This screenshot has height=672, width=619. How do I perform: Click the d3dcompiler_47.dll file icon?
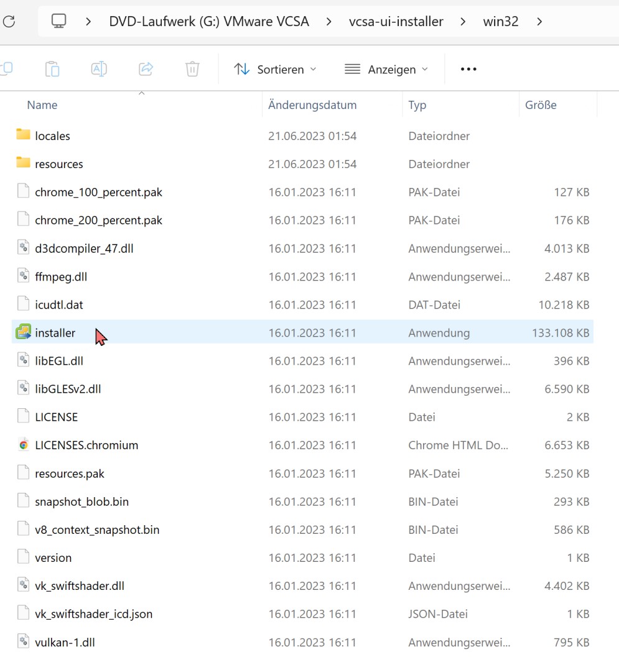[x=24, y=248]
